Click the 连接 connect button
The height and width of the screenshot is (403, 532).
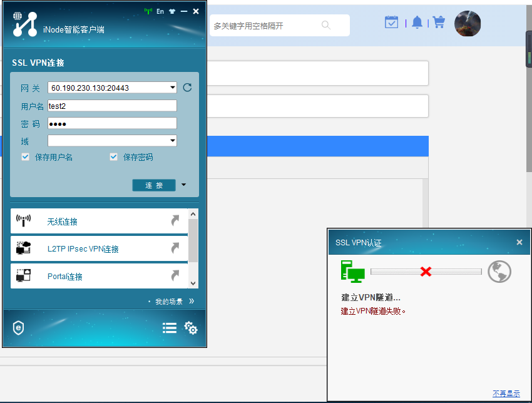coord(154,185)
